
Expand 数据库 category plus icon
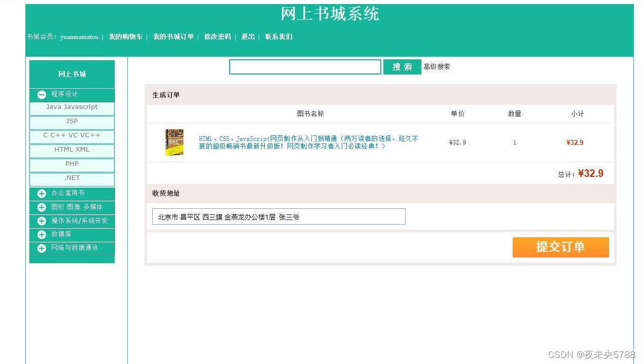click(x=42, y=235)
